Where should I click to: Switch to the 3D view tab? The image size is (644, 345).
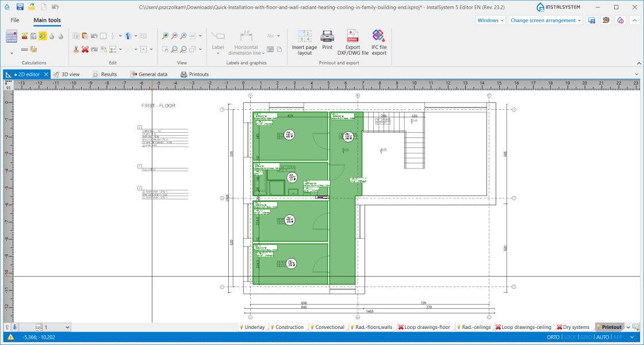[x=67, y=74]
